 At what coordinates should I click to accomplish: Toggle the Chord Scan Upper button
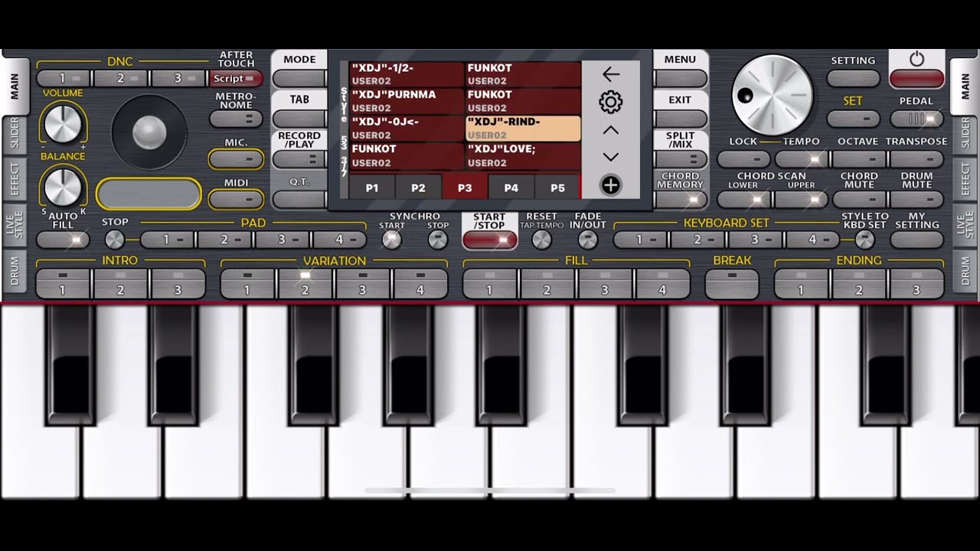click(x=801, y=200)
